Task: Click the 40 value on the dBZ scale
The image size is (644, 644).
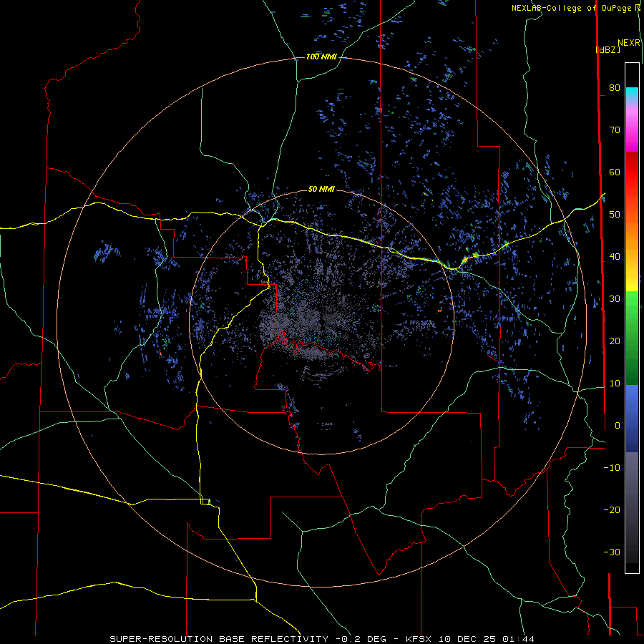Action: 615,257
